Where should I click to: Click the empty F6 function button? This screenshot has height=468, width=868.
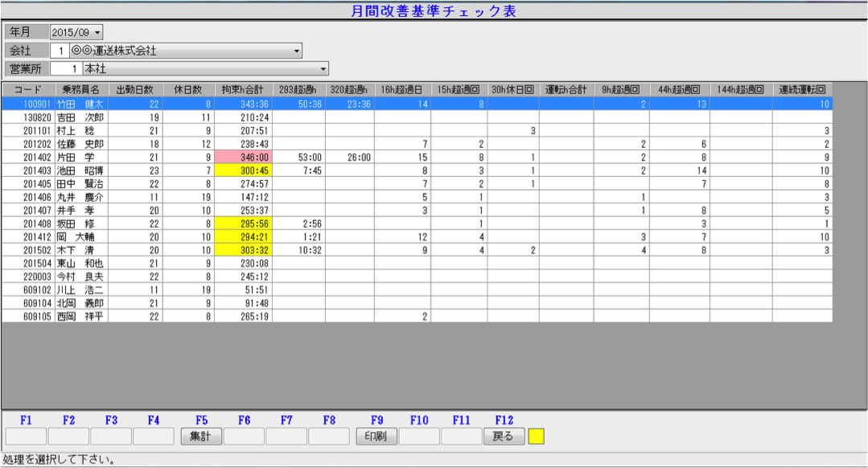pos(244,437)
